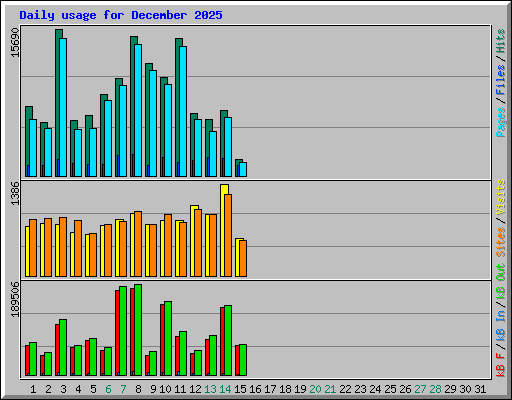Click day 6 weekend label on x-axis
Image resolution: width=512 pixels, height=400 pixels.
(108, 389)
